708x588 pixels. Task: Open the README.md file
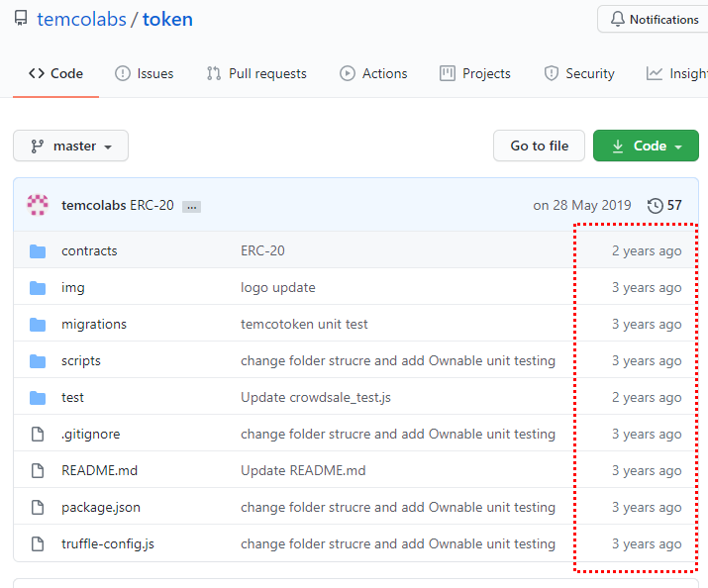tap(99, 470)
